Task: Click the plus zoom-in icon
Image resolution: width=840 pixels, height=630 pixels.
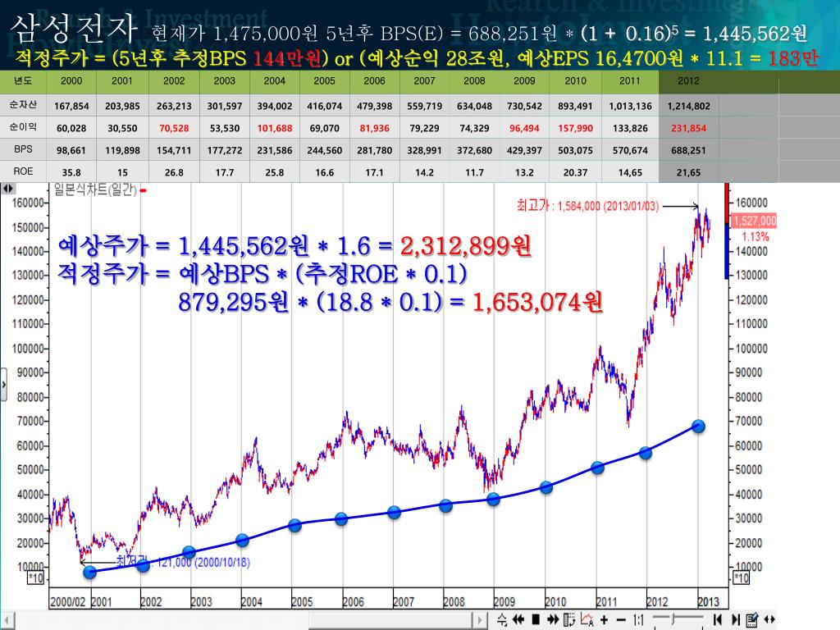Action: tap(605, 620)
